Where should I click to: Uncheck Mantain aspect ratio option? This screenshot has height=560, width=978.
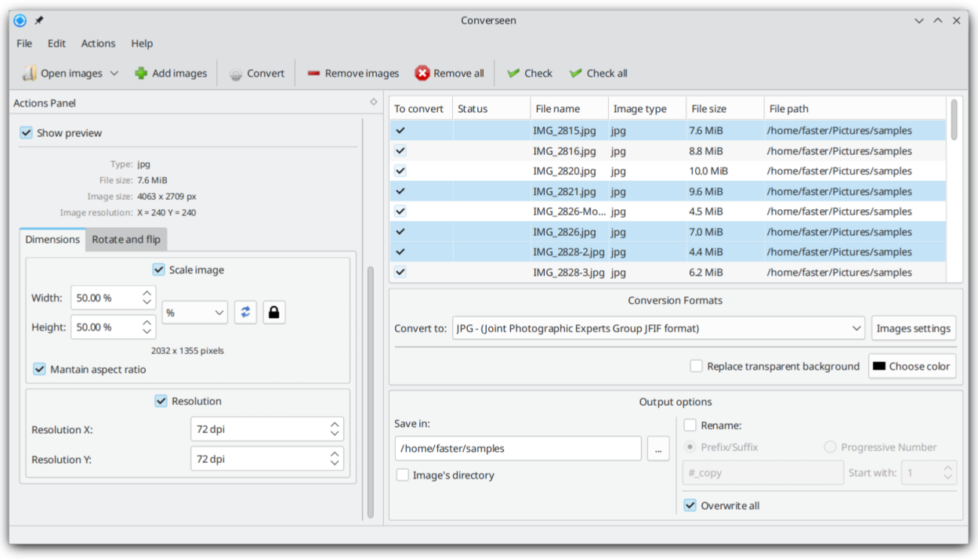click(39, 369)
